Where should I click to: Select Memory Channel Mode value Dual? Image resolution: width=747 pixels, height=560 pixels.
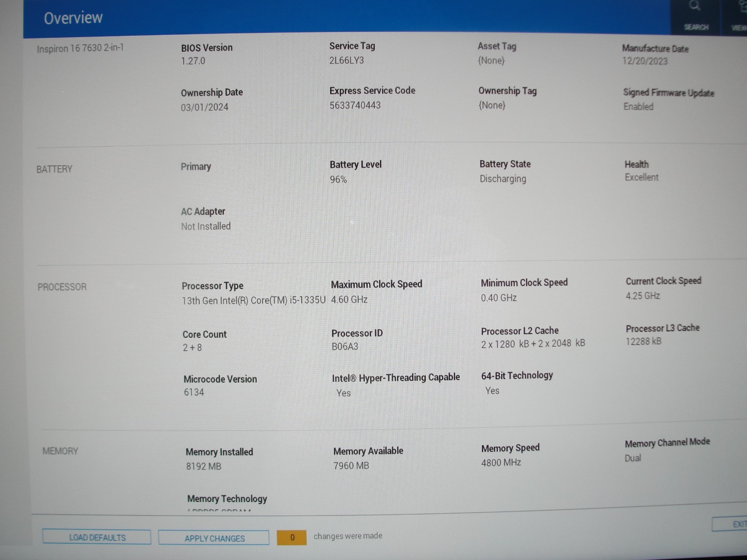click(633, 458)
